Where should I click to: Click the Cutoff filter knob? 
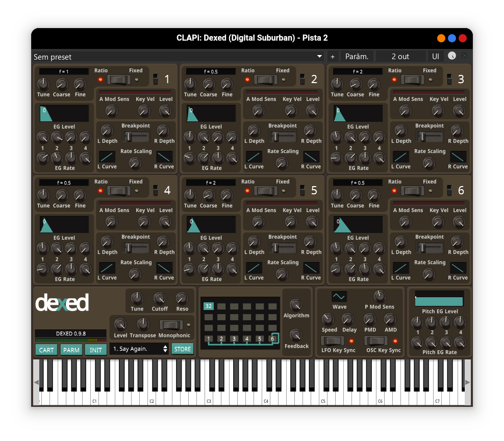coord(160,298)
